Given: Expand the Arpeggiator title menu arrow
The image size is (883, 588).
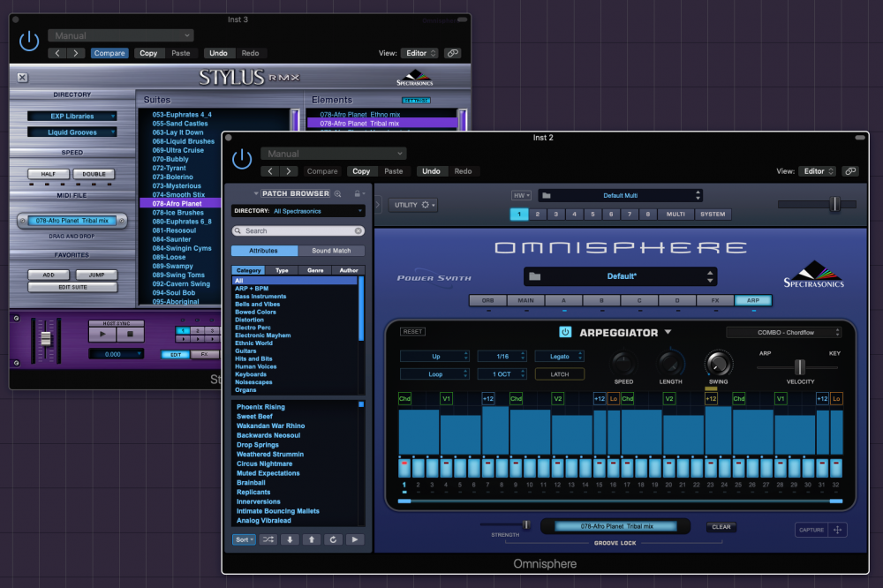Looking at the screenshot, I should coord(668,332).
